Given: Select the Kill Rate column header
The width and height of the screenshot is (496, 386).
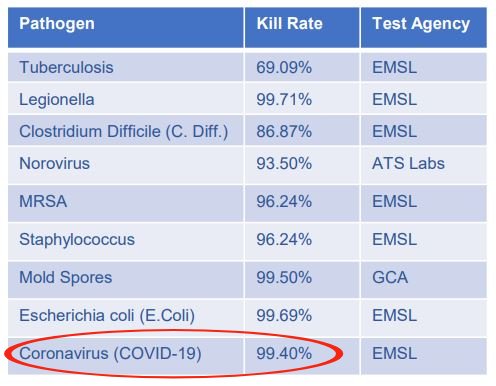Looking at the screenshot, I should pyautogui.click(x=302, y=27).
